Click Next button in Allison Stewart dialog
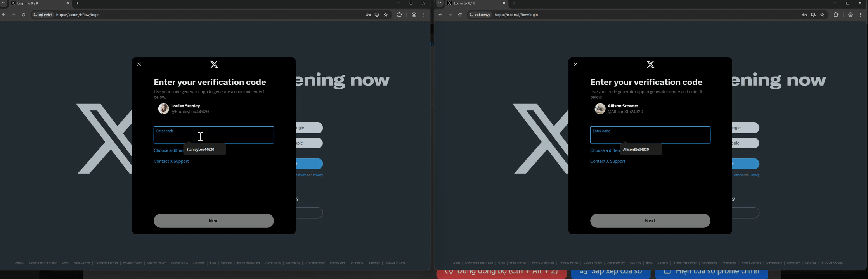 (x=650, y=221)
